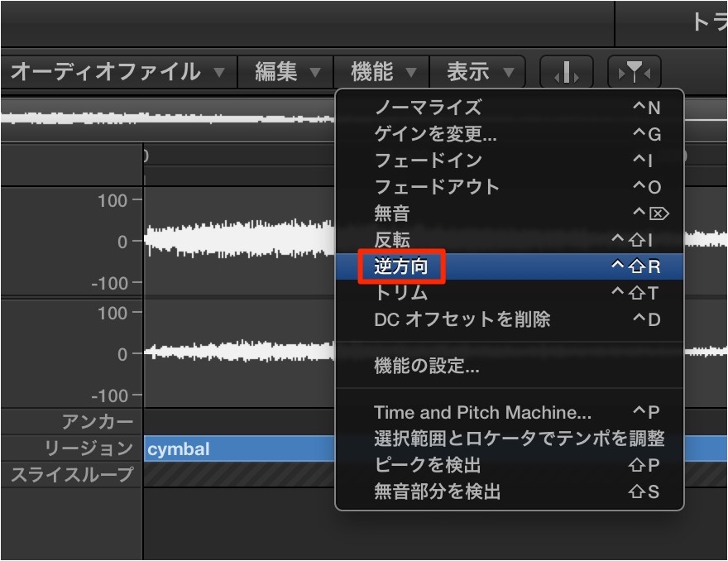The height and width of the screenshot is (561, 728).
Task: Select the highlighted 逆方向 reverse command
Action: [x=510, y=266]
